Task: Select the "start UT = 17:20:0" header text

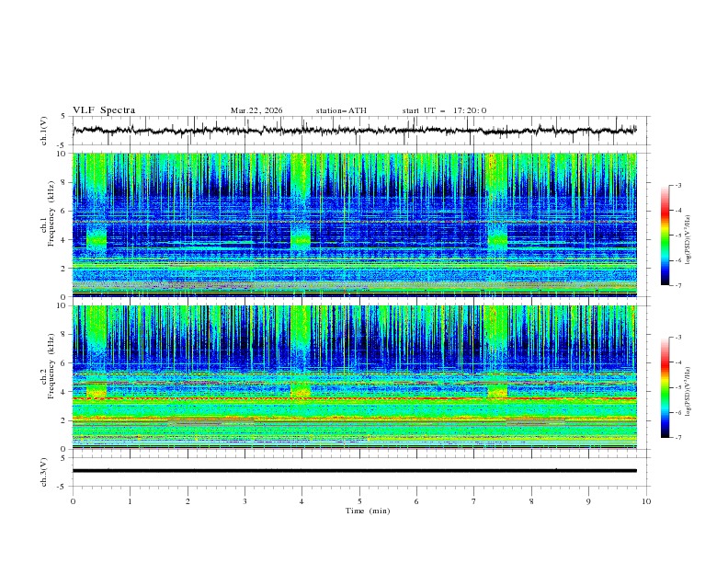Action: coord(444,110)
